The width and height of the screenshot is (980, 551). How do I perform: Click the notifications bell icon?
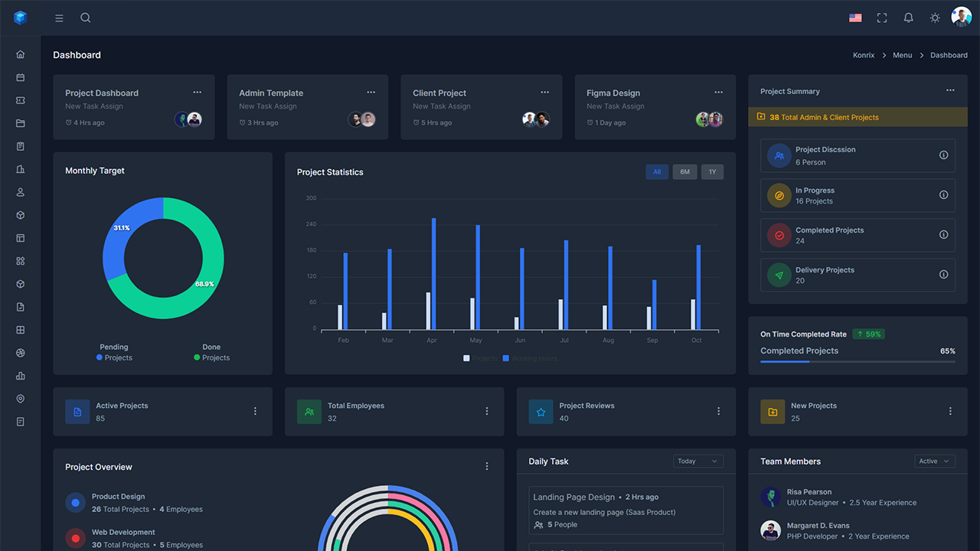point(908,17)
